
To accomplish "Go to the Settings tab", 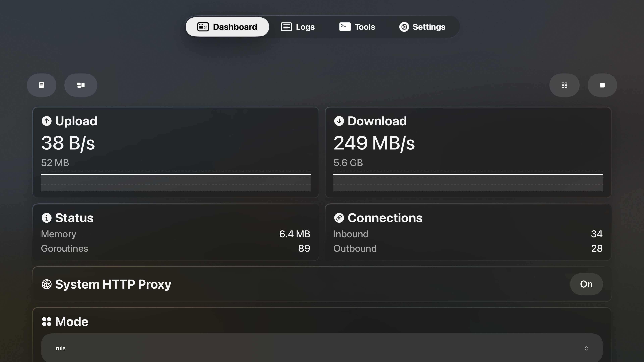I will pos(422,27).
